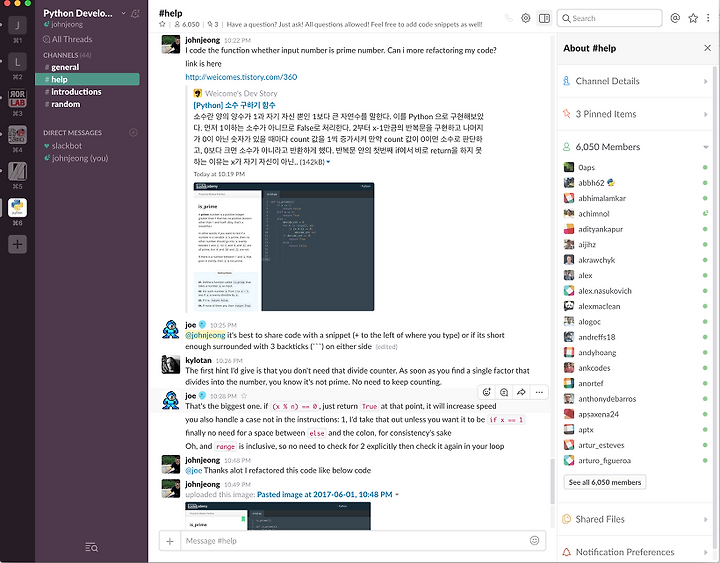Viewport: 720px width, 563px height.
Task: Star the #help channel in header
Action: (x=162, y=24)
